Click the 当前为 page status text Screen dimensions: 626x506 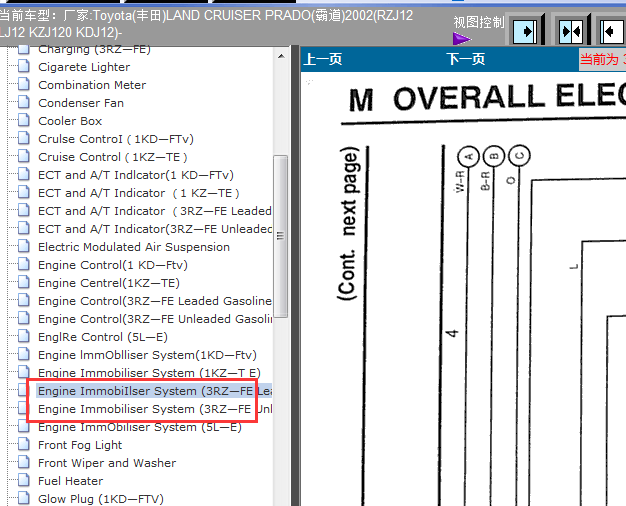[602, 60]
